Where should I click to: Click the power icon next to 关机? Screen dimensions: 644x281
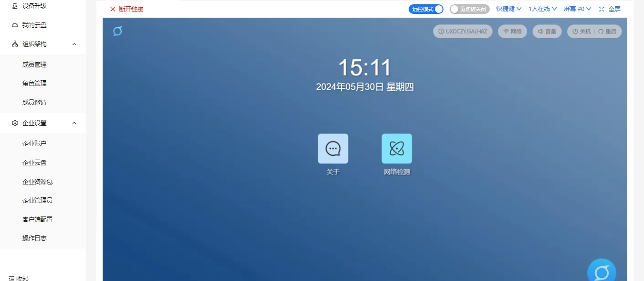tap(575, 32)
